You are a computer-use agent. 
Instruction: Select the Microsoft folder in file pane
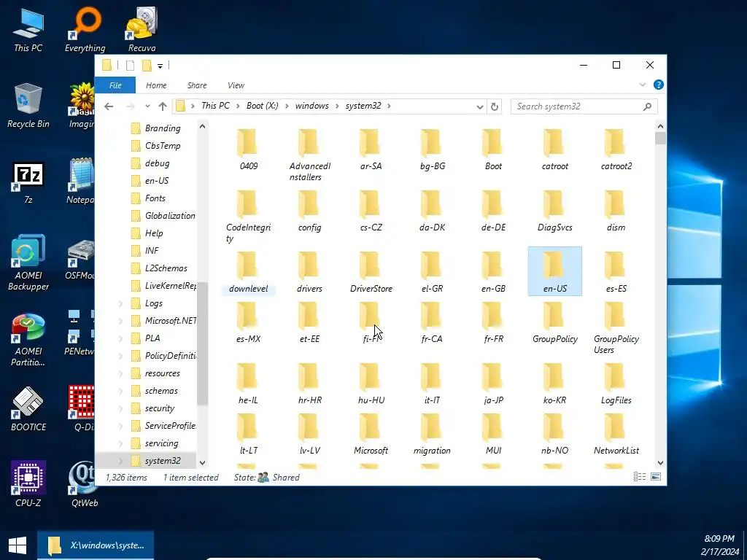click(x=371, y=433)
